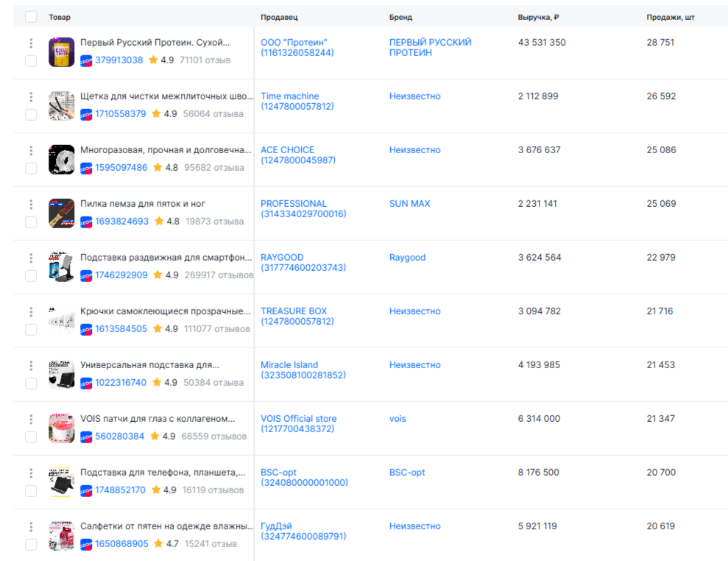This screenshot has height=561, width=728.
Task: Open seller TREASURE BOX link
Action: (297, 317)
